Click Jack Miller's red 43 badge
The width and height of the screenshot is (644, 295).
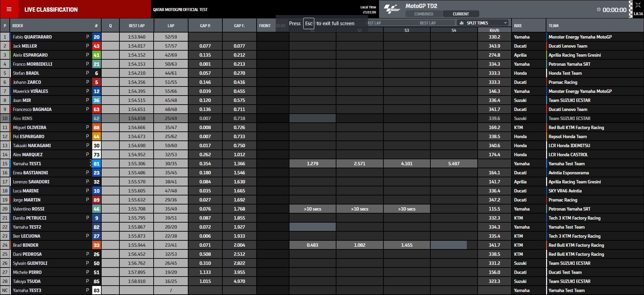click(x=97, y=46)
